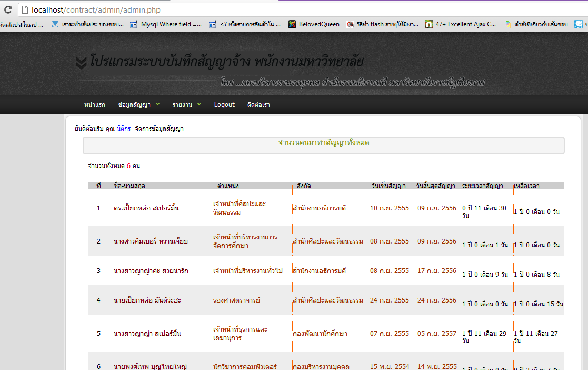The image size is (588, 370).
Task: Click sign date 07 ก.ย. 2555
Action: point(390,333)
